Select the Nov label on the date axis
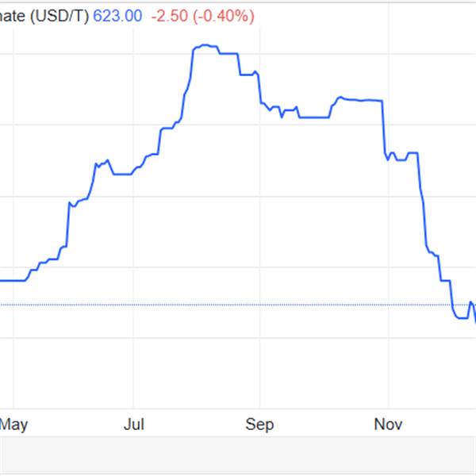The height and width of the screenshot is (476, 476). [x=388, y=424]
